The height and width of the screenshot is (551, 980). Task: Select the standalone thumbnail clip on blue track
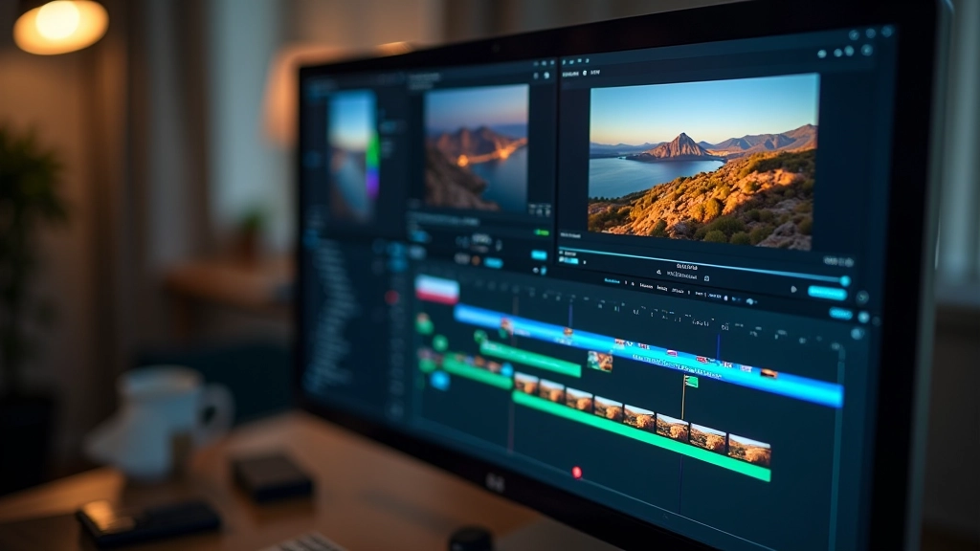tap(600, 361)
